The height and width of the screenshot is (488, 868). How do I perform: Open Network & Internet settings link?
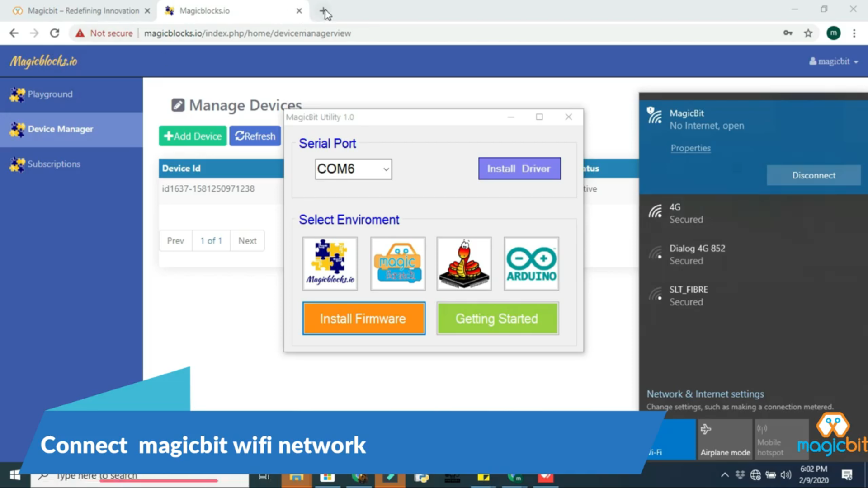click(705, 394)
